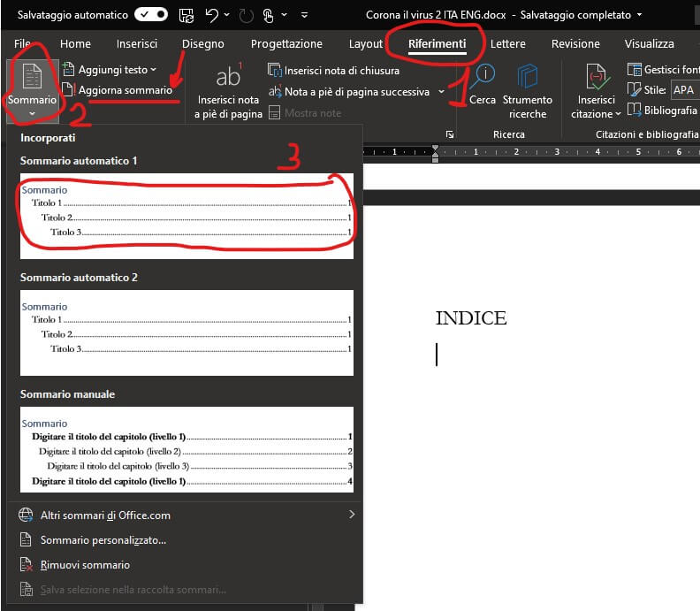The width and height of the screenshot is (700, 611).
Task: Open Strumento ricerche tool
Action: click(528, 88)
